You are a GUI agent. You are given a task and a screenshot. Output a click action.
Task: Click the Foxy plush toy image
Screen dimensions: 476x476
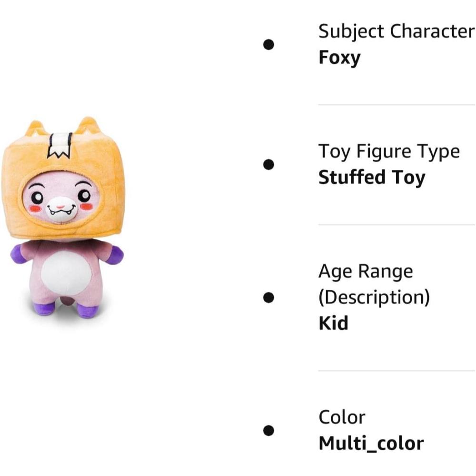[63, 218]
